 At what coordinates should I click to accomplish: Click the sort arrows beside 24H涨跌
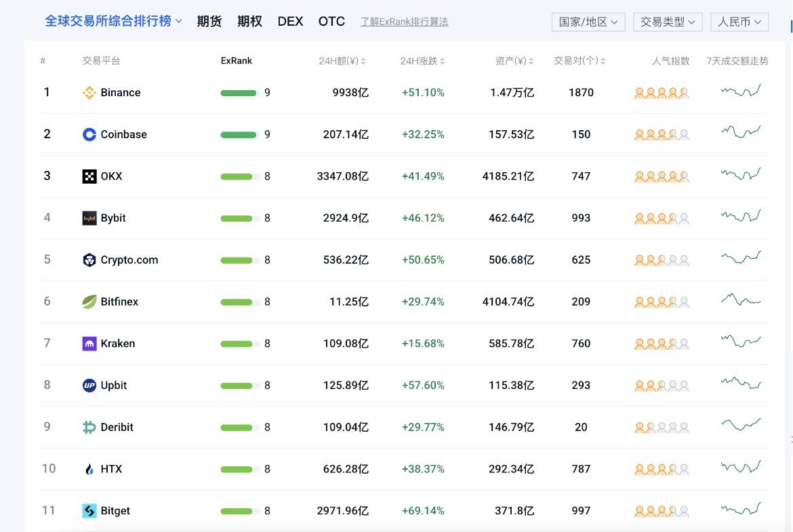point(443,61)
